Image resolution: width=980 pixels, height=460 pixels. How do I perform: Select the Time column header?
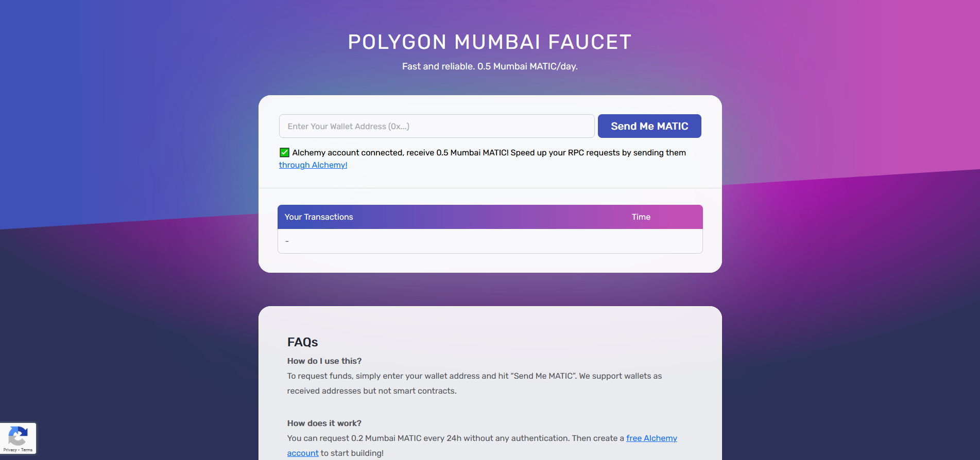point(641,217)
